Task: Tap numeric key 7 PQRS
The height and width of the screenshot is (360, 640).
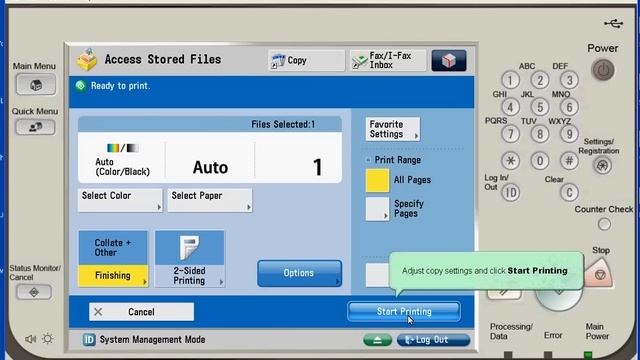Action: 510,134
